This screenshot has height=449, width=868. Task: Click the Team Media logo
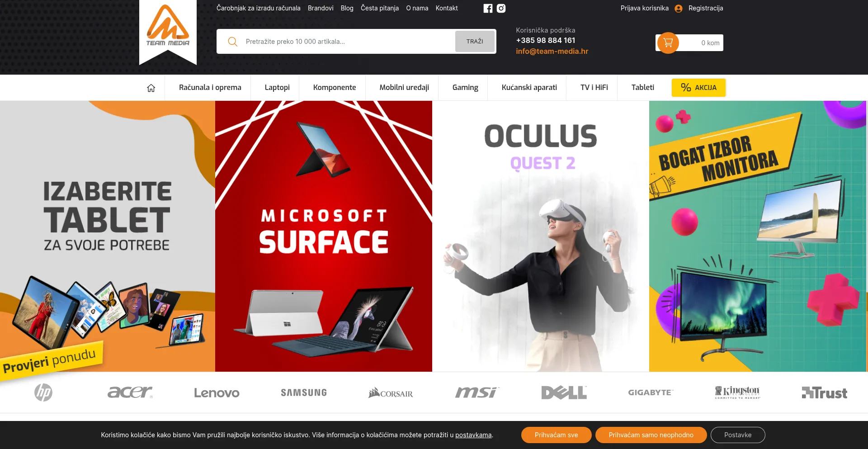pos(168,27)
